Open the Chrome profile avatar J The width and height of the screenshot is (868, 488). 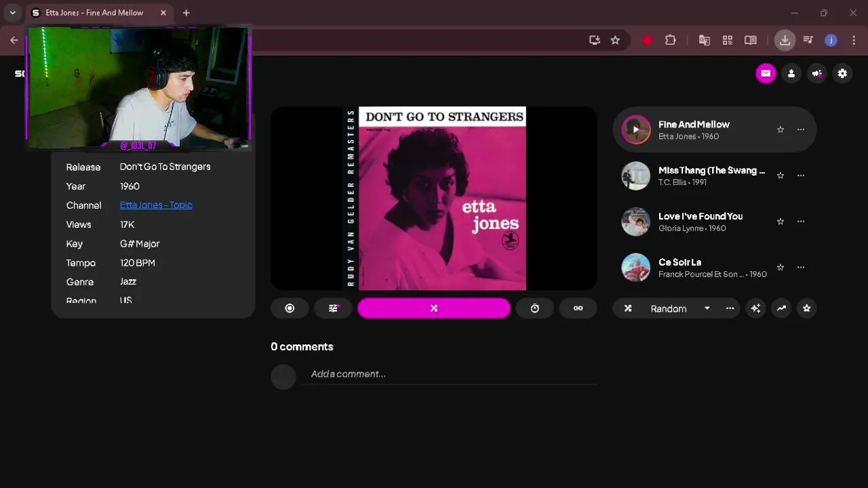tap(831, 41)
